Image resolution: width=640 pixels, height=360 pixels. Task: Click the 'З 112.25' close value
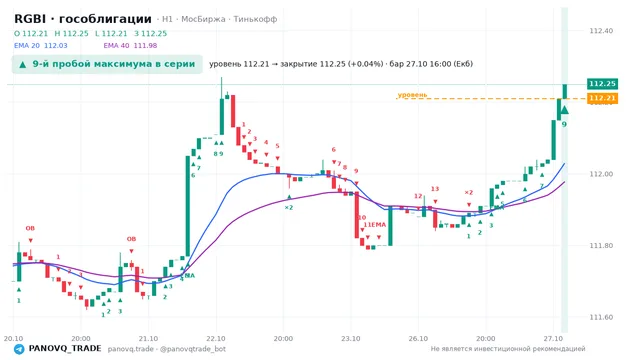pyautogui.click(x=151, y=33)
